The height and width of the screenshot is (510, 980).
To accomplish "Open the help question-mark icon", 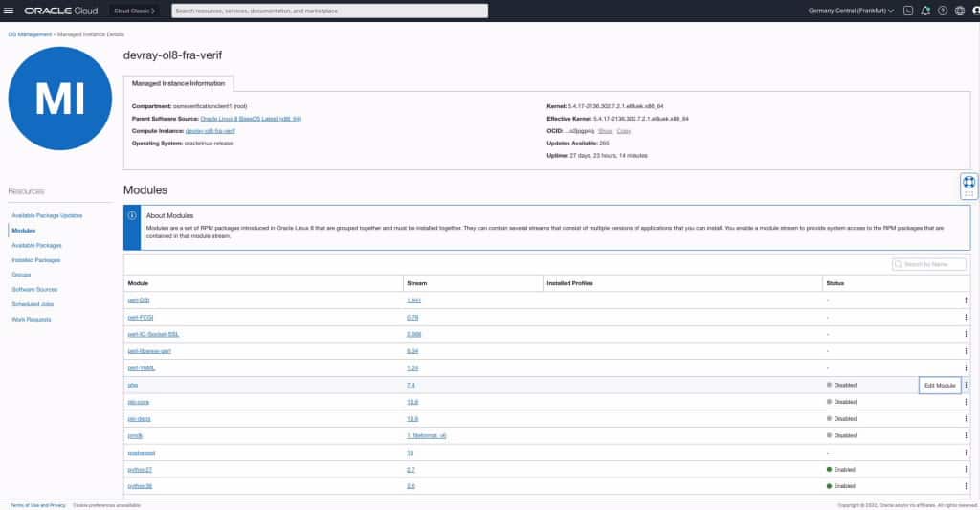I will pos(943,11).
